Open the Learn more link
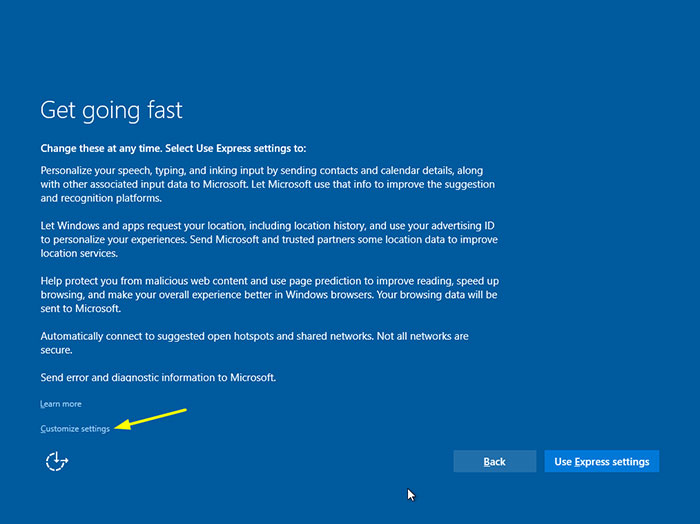Screen dimensions: 700x524 click(61, 404)
